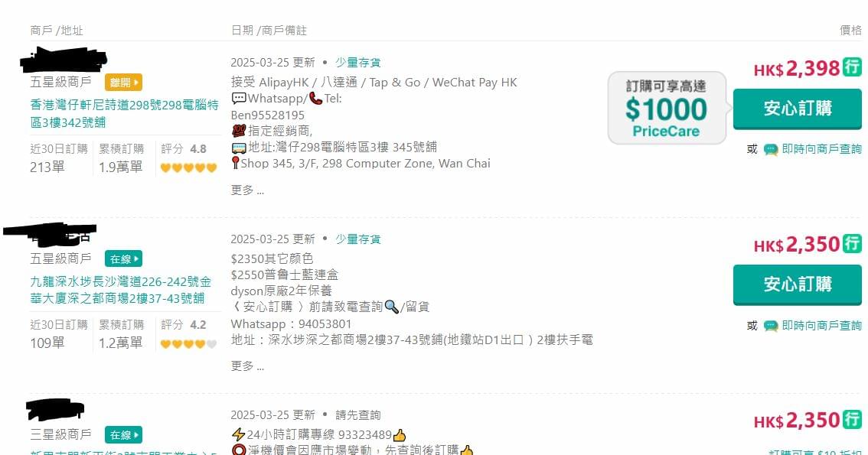Screen dimensions: 868x455
Task: Click the 少量存貨 stock label in first row
Action: 357,63
